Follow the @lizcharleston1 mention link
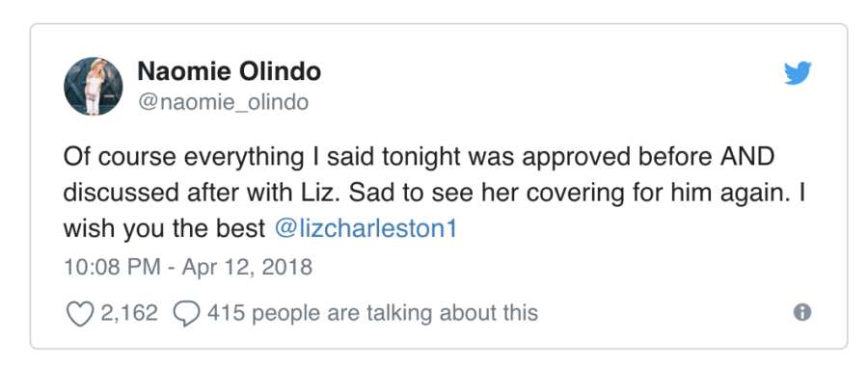 tap(366, 229)
